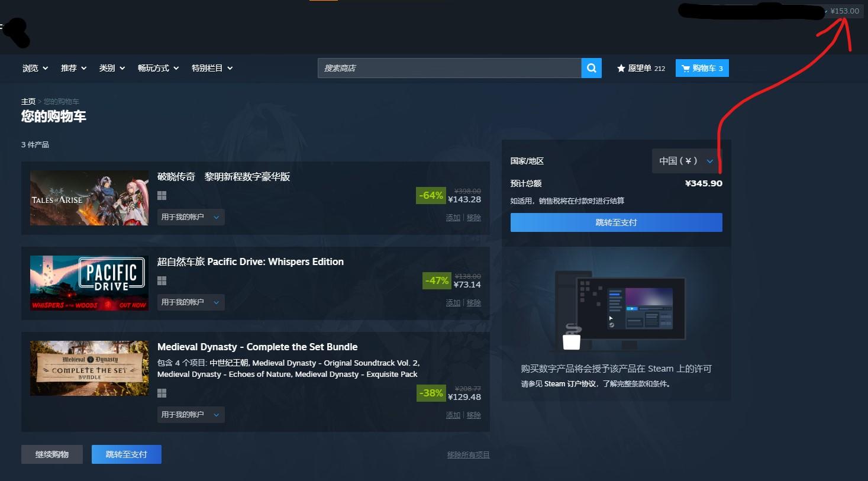Screen dimensions: 868x481
Task: Click the 您的购物车 page heading
Action: (54, 117)
